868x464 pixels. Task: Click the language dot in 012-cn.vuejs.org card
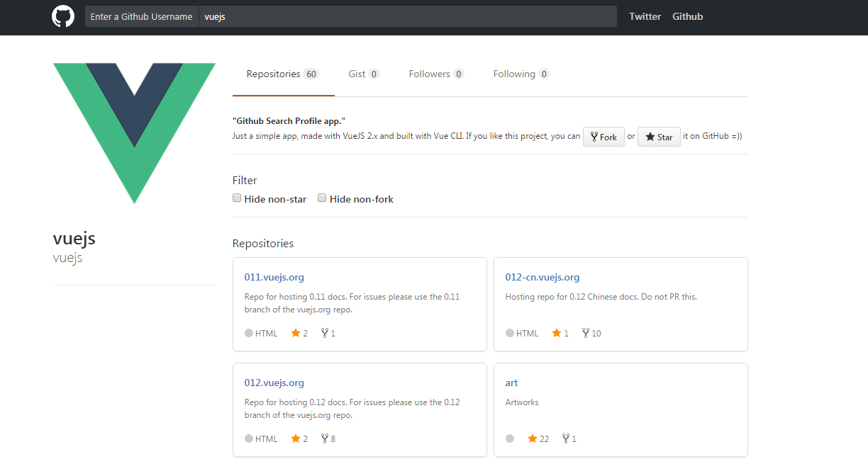(510, 333)
